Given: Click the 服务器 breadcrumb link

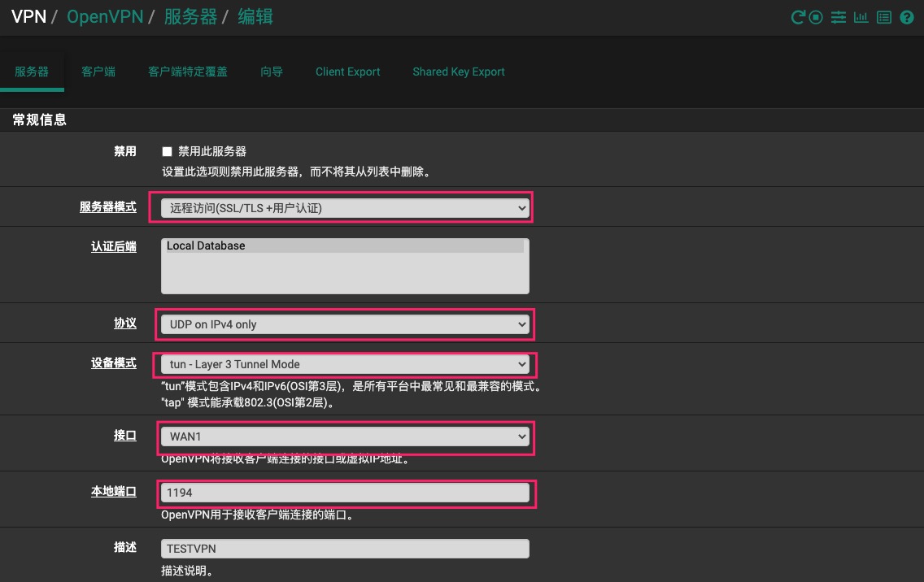Looking at the screenshot, I should (190, 16).
